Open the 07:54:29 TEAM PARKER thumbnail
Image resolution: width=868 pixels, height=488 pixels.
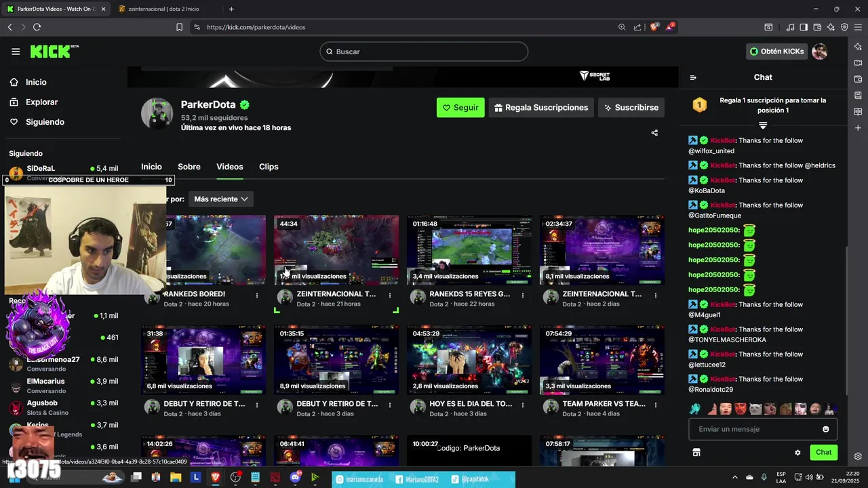click(602, 360)
